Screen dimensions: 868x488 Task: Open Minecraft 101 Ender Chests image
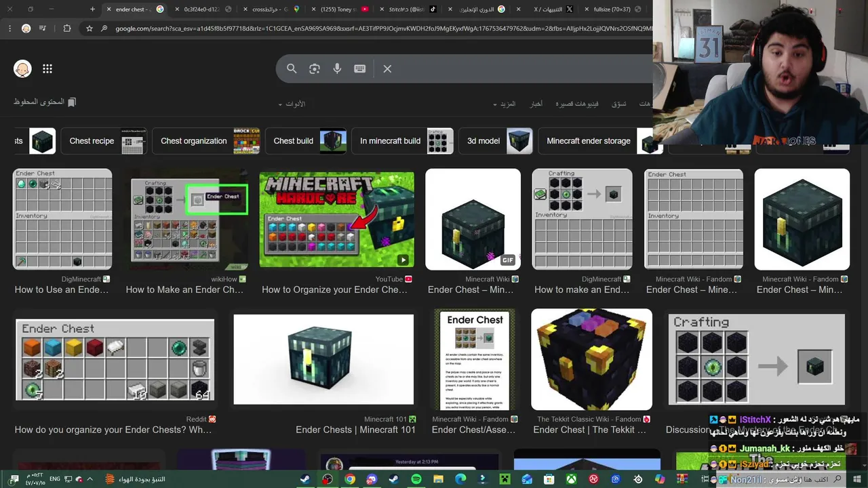point(323,359)
